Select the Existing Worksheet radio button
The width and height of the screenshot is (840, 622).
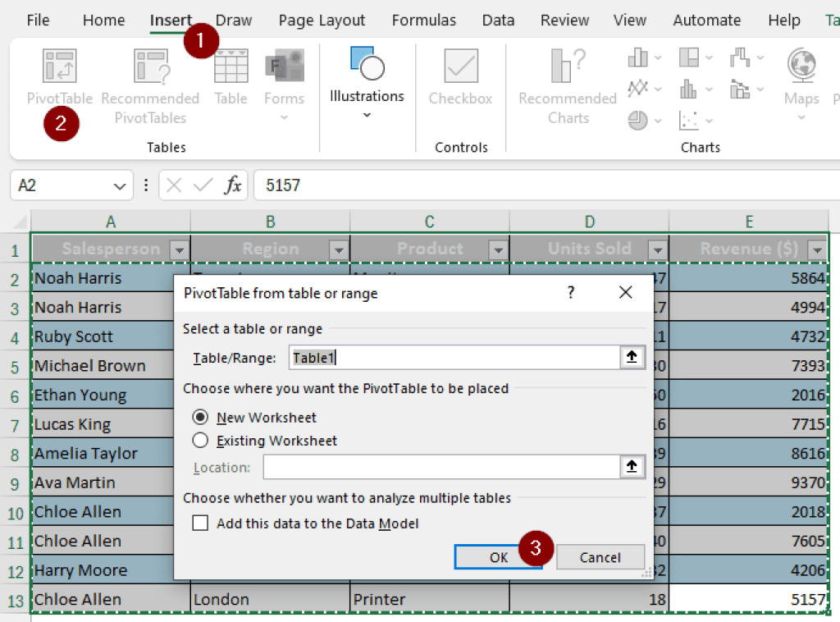(201, 440)
